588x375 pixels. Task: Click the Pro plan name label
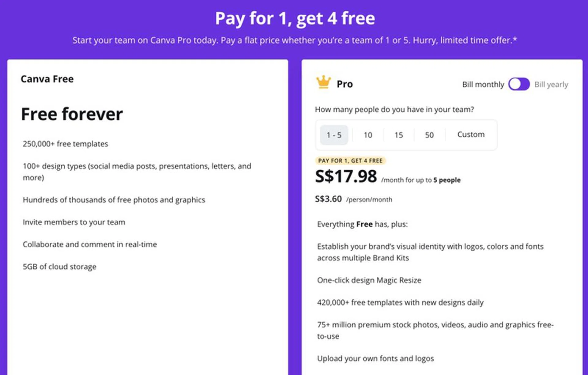pyautogui.click(x=345, y=84)
